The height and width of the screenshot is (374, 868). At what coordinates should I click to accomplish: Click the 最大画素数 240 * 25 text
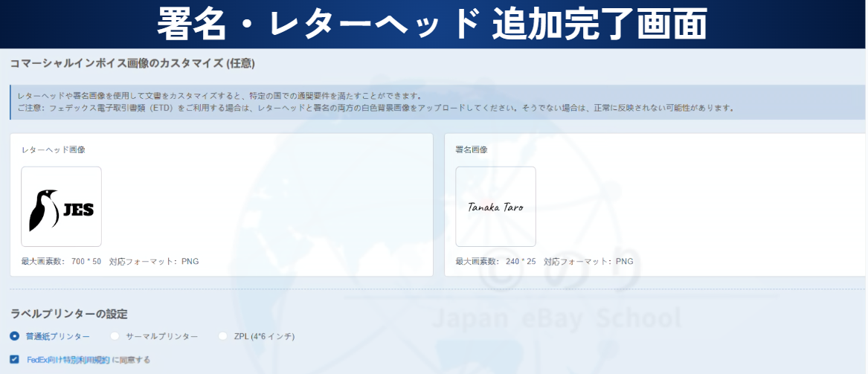coord(495,262)
